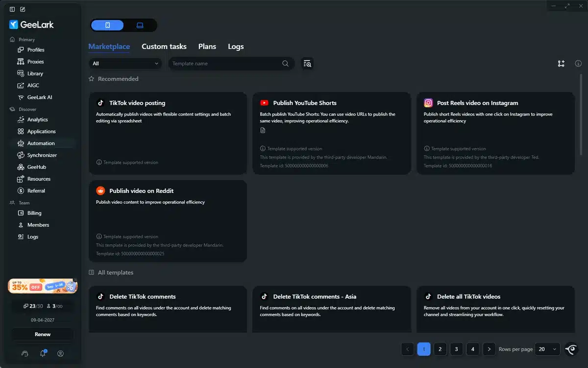
Task: Open Referral page
Action: pos(36,191)
